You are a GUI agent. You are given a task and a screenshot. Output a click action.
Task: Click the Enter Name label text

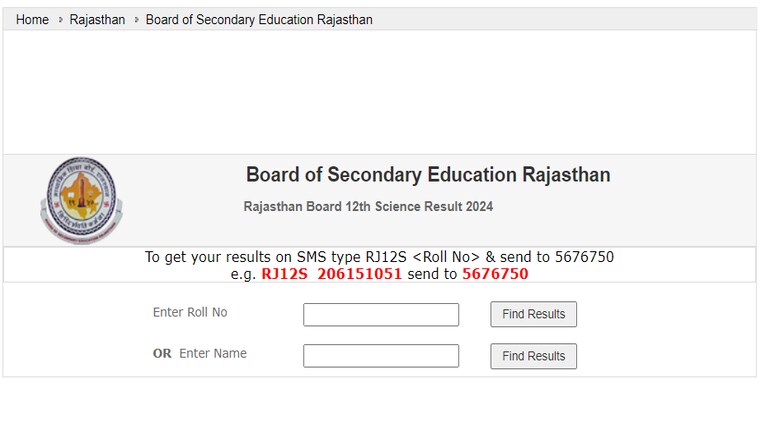pos(213,353)
